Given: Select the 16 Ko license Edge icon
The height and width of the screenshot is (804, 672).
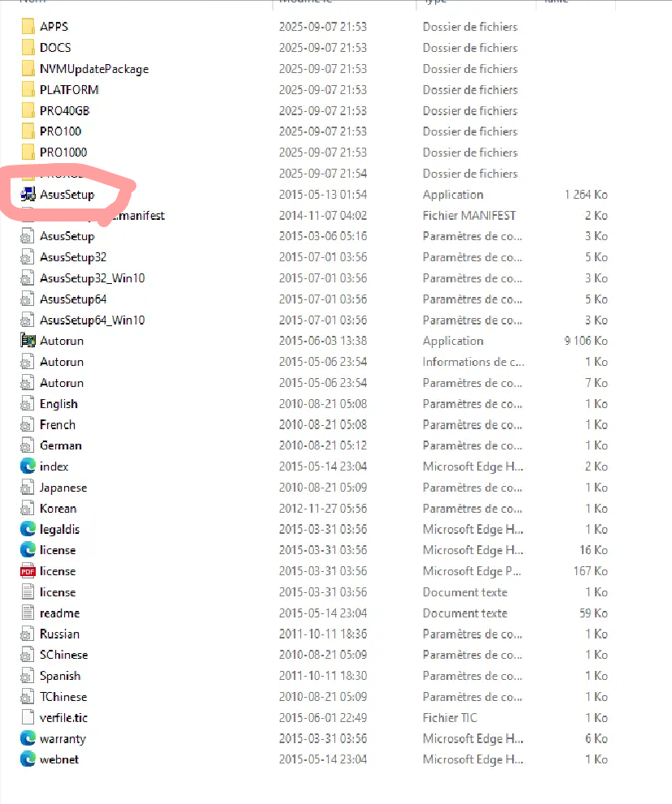Looking at the screenshot, I should coord(28,550).
